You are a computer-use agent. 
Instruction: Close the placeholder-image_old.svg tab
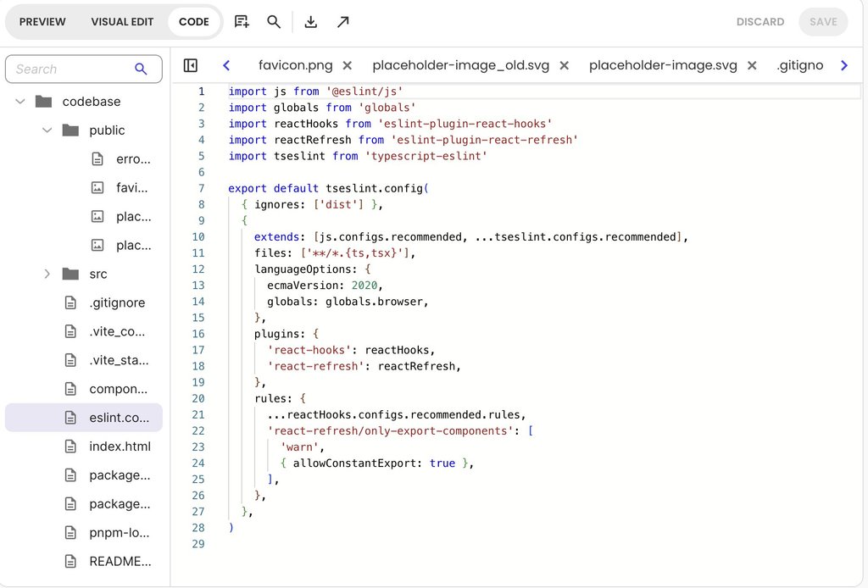564,65
